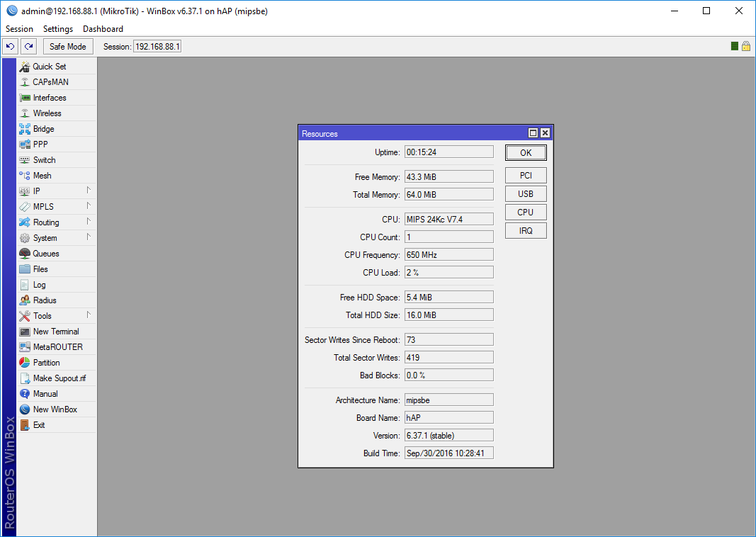Toggle the Safe Mode button

[x=68, y=47]
